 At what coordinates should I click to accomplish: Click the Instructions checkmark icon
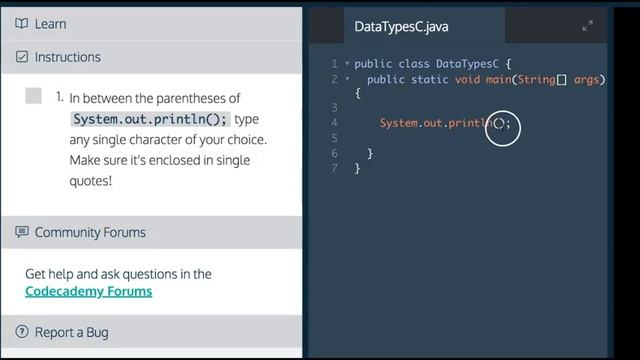(x=22, y=57)
